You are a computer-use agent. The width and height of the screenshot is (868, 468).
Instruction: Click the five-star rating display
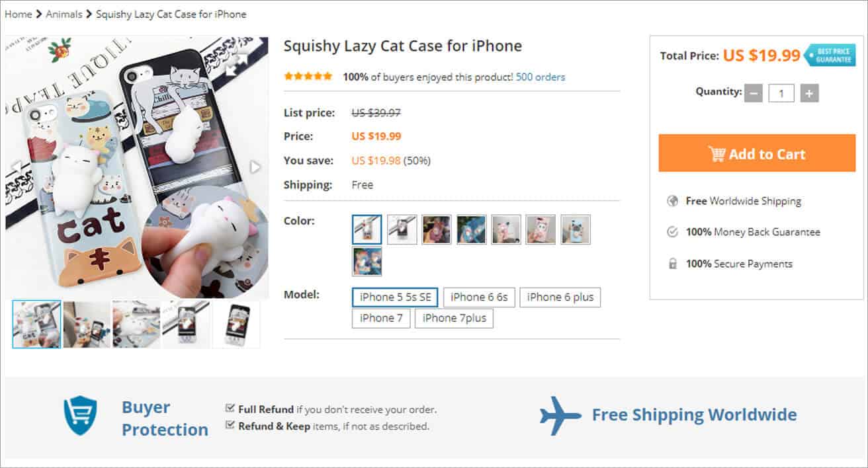[x=308, y=76]
